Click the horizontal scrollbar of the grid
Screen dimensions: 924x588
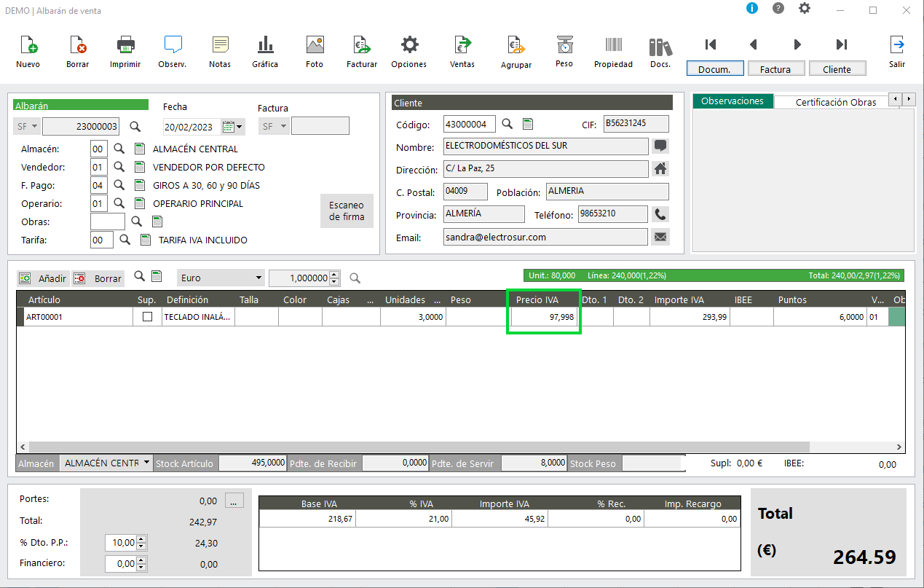click(x=414, y=447)
